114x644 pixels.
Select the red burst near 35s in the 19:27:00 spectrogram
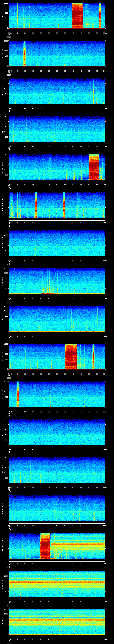click(x=64, y=205)
